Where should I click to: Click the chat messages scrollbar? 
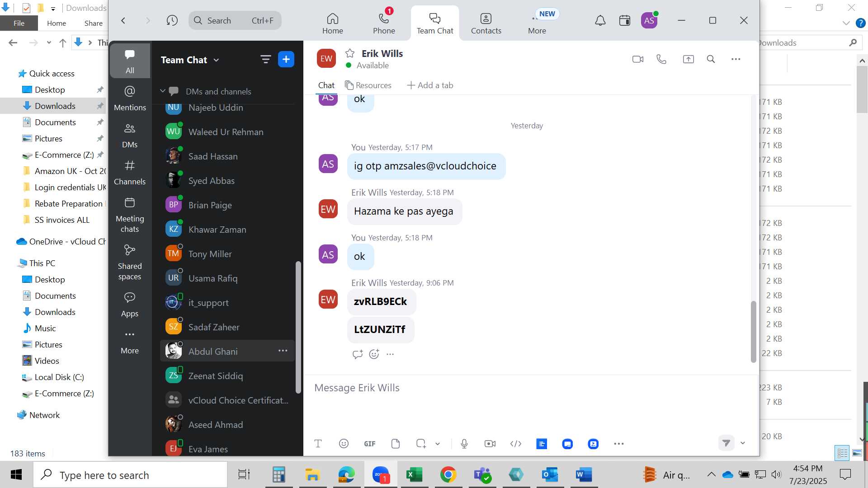(x=753, y=332)
